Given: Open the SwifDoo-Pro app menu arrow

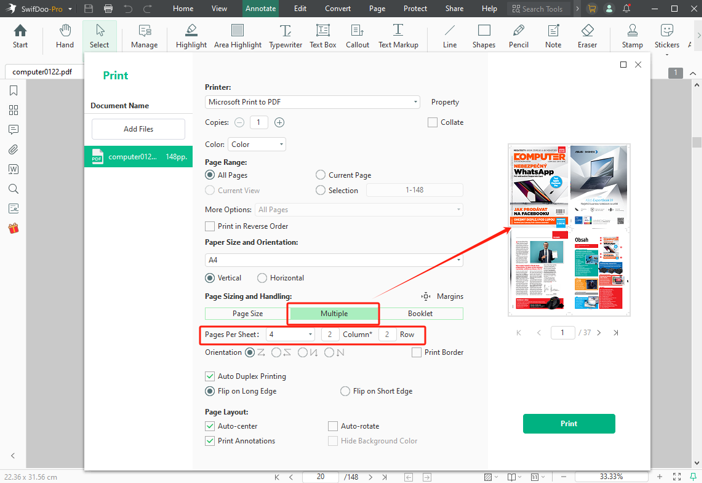Looking at the screenshot, I should tap(70, 9).
